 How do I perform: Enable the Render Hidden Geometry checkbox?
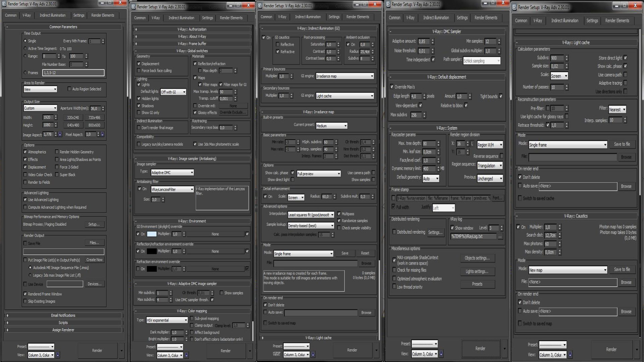pyautogui.click(x=57, y=152)
